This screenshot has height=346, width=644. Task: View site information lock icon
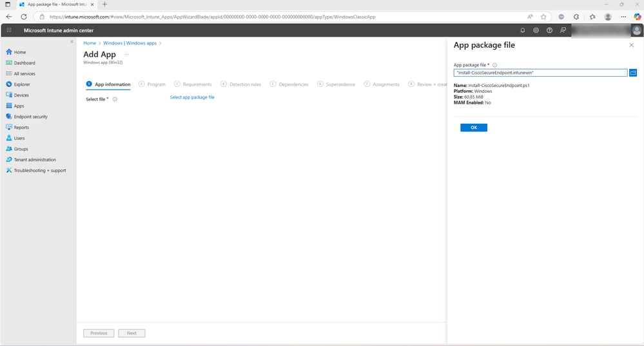tap(42, 17)
